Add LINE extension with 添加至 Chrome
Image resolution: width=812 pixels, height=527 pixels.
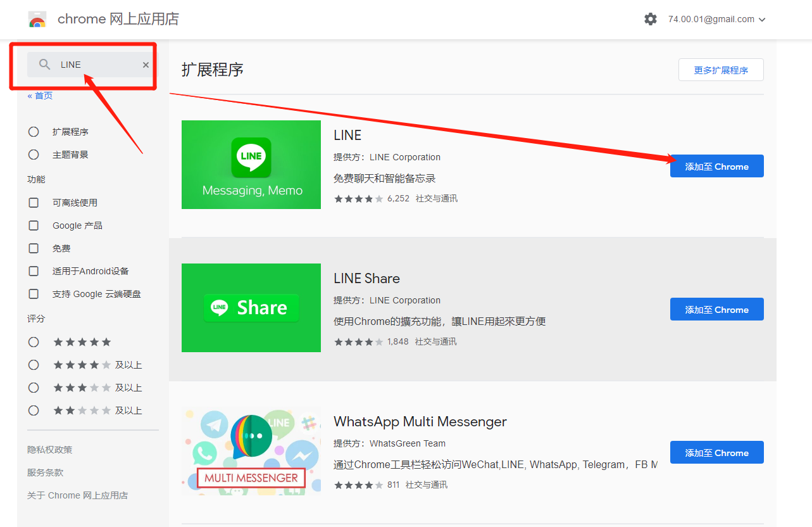pyautogui.click(x=717, y=166)
